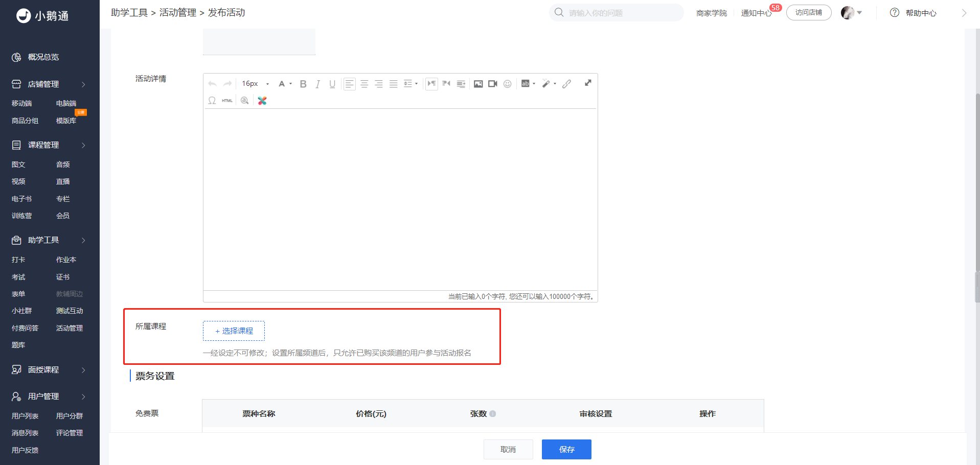Open 考试 in the sidebar

pyautogui.click(x=18, y=277)
